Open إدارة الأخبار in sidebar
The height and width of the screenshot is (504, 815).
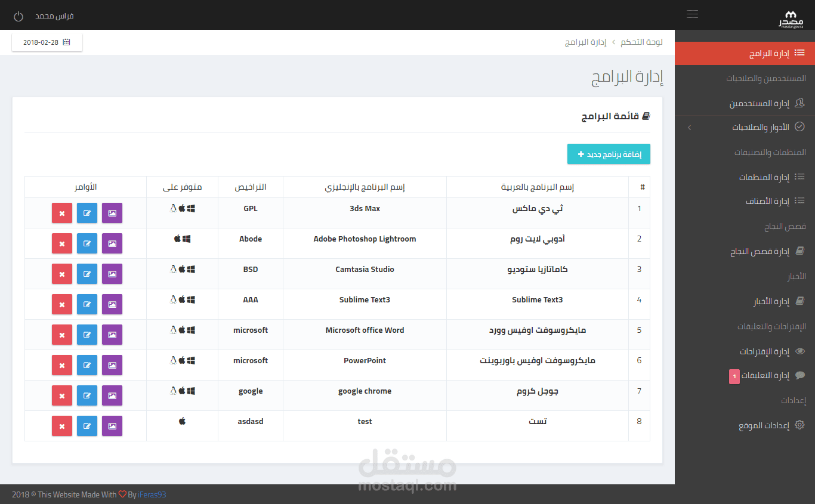click(745, 302)
